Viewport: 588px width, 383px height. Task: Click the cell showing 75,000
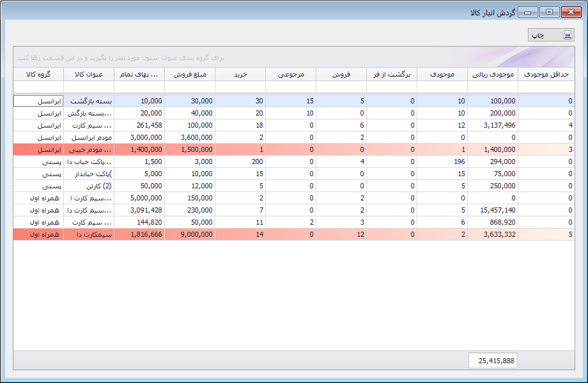coord(493,174)
